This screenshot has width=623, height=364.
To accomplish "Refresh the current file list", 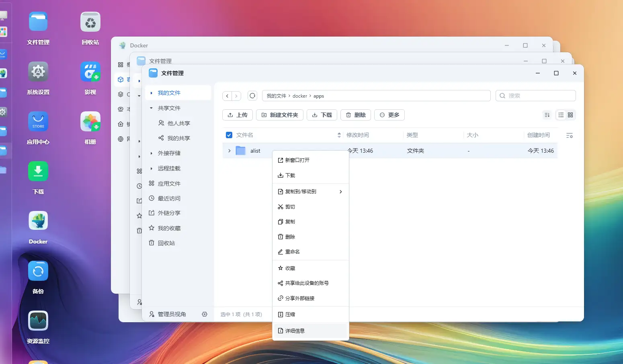I will point(252,96).
